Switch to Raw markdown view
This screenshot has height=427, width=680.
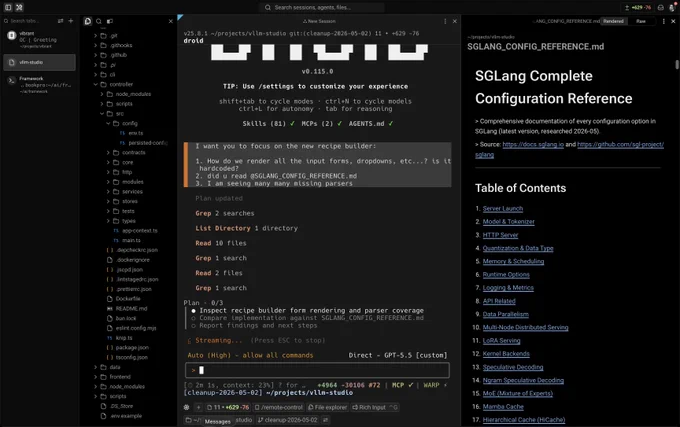point(641,21)
